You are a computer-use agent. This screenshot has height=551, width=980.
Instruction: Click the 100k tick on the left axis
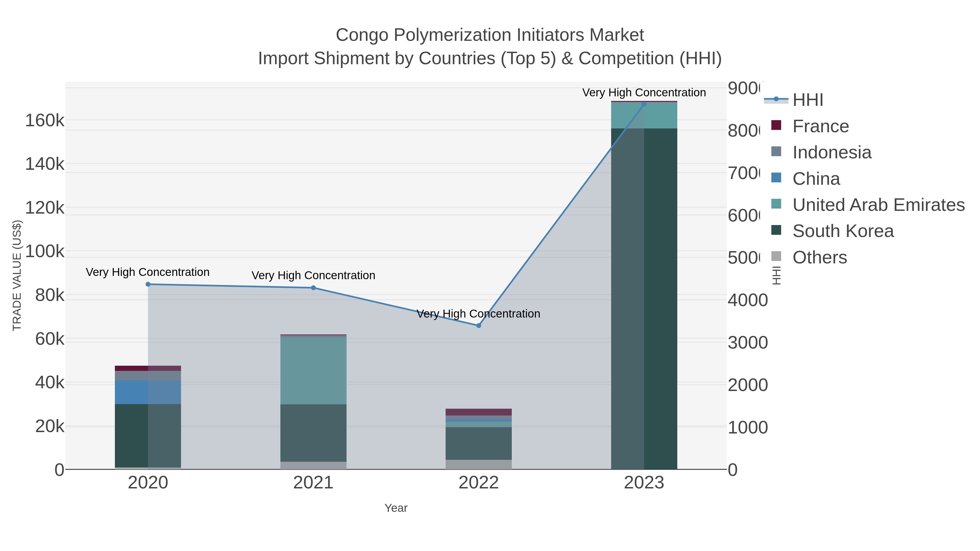(45, 251)
